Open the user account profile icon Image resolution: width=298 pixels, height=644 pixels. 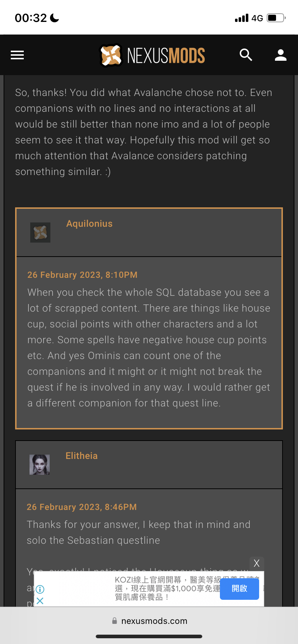pyautogui.click(x=281, y=55)
